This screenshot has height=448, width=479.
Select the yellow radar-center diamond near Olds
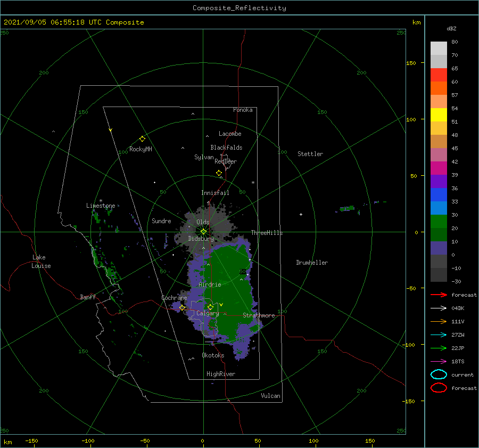[203, 232]
